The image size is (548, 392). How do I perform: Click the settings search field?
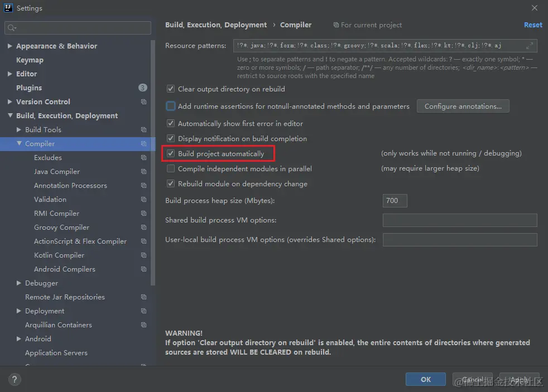pos(78,28)
